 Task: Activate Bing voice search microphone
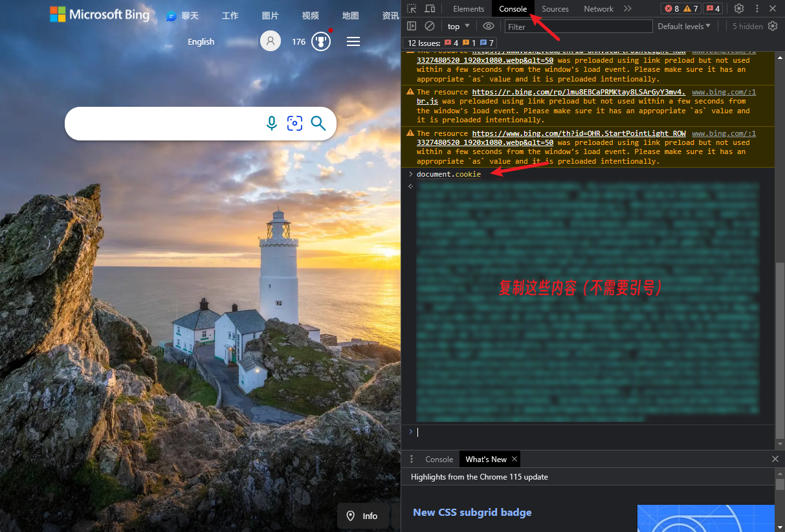pyautogui.click(x=272, y=124)
